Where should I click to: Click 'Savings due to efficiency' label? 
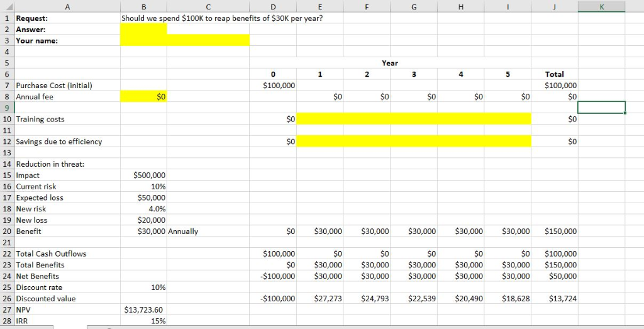(58, 142)
